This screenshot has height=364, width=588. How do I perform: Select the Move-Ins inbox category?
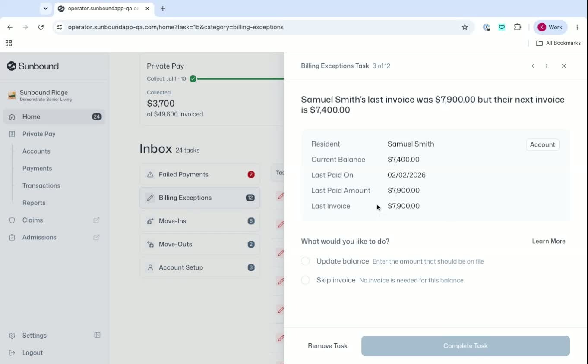click(200, 221)
